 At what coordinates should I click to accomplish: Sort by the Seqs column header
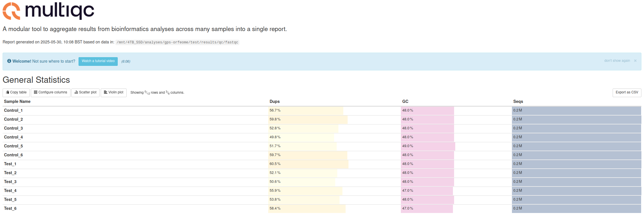click(x=518, y=101)
